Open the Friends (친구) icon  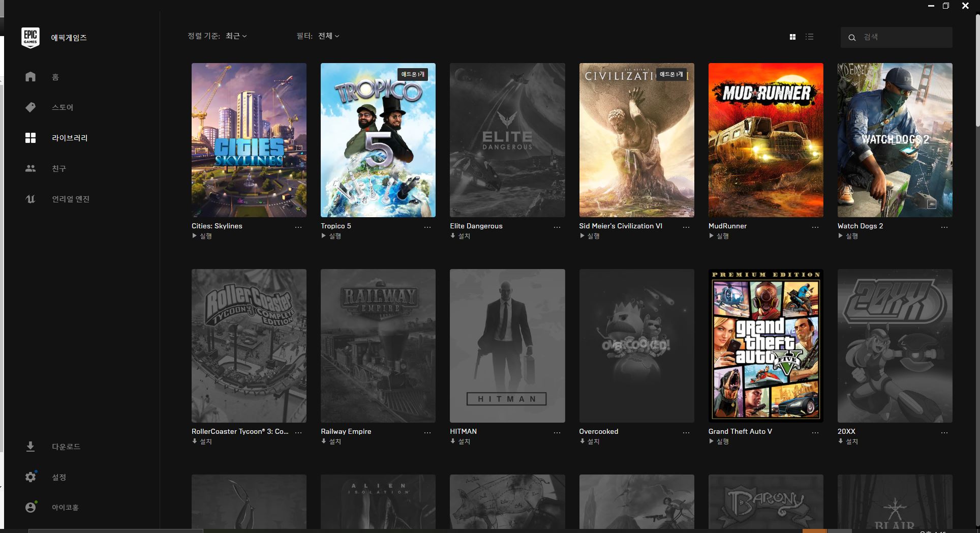[30, 168]
